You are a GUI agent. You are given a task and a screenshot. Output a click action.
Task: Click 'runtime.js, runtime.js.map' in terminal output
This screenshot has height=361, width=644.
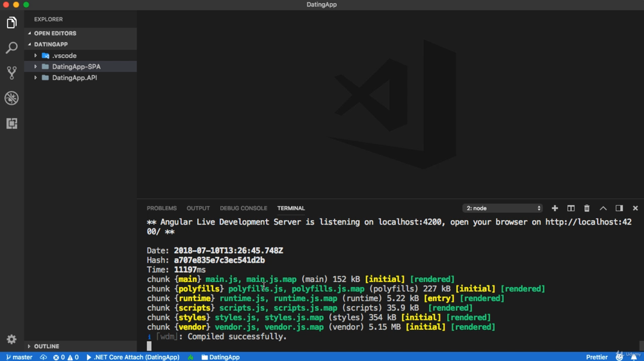point(278,298)
